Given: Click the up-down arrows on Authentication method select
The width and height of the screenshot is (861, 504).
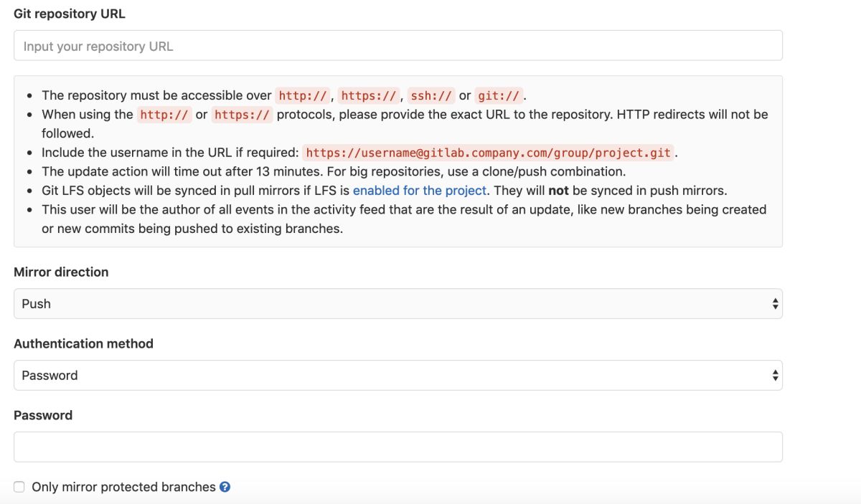Looking at the screenshot, I should [x=775, y=376].
